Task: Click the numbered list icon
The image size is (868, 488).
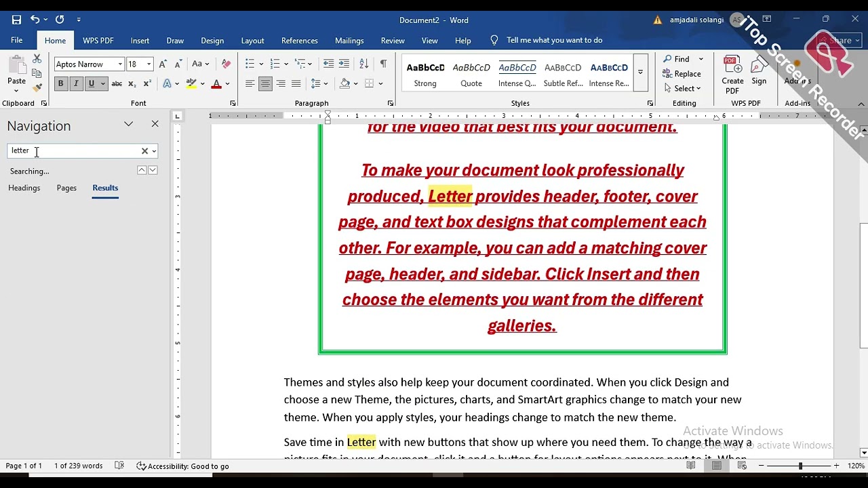Action: pos(275,64)
